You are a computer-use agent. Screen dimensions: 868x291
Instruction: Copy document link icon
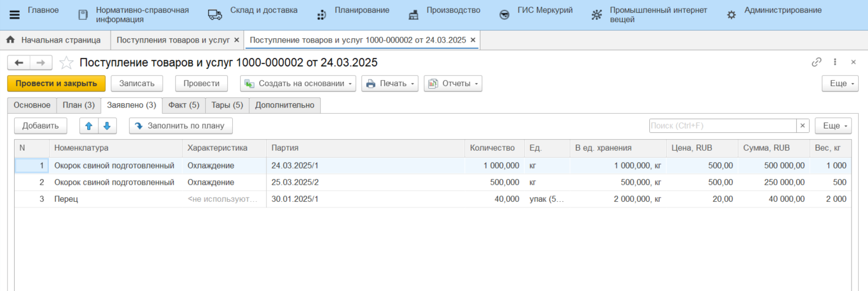click(816, 62)
